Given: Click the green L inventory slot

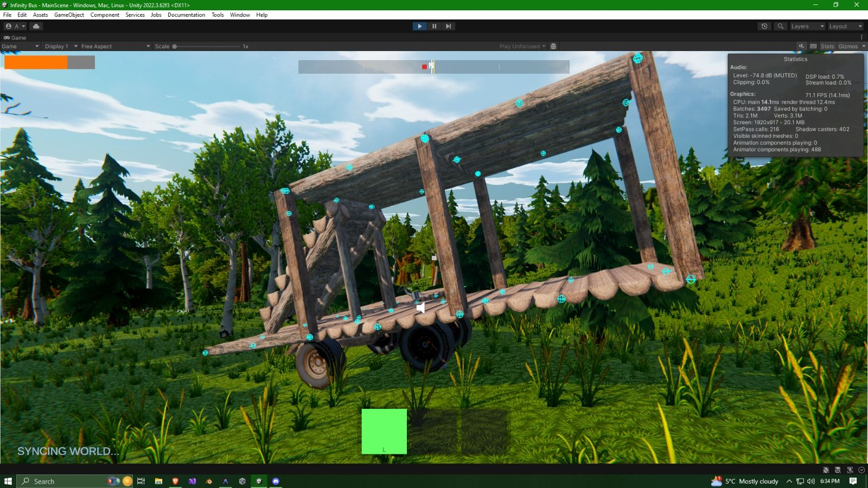Looking at the screenshot, I should pos(384,431).
